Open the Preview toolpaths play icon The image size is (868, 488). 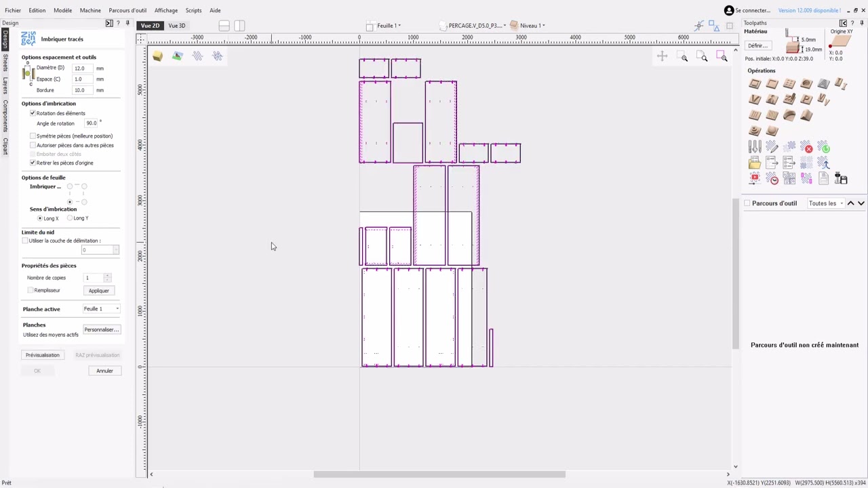pyautogui.click(x=755, y=179)
